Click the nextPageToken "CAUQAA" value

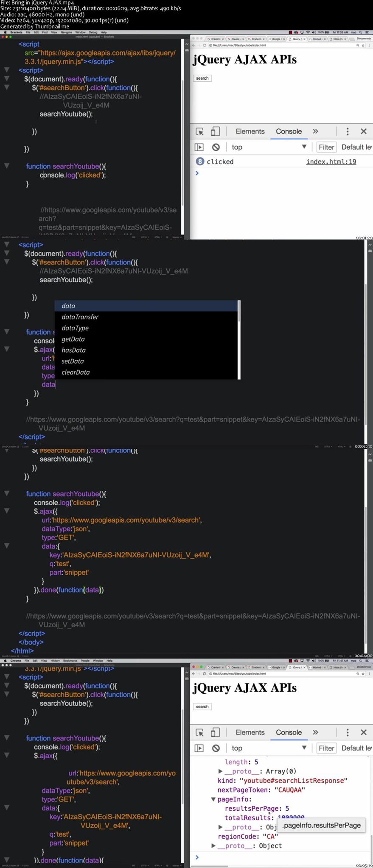pyautogui.click(x=290, y=790)
